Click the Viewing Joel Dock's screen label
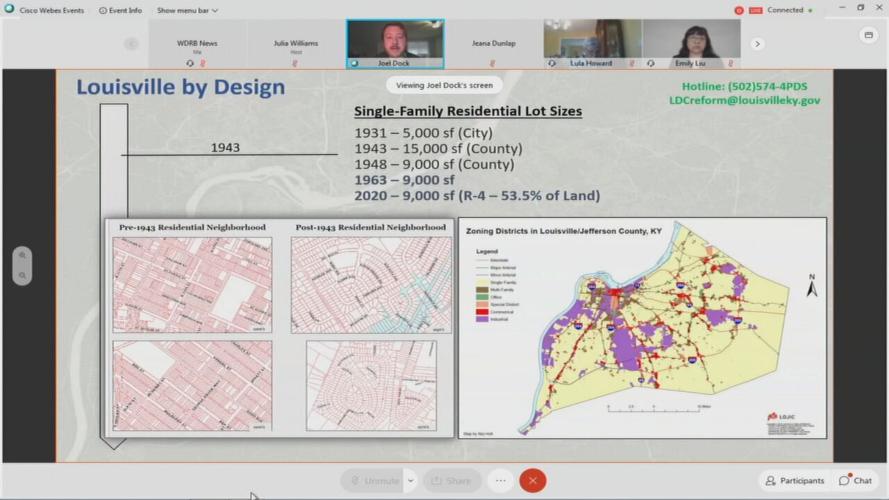Screen dimensions: 889x500 pyautogui.click(x=444, y=85)
